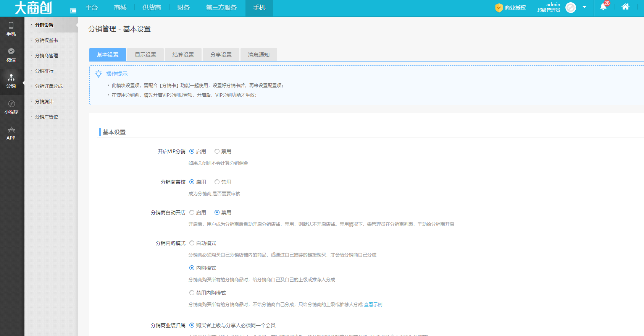This screenshot has height=336, width=644.
Task: Click the 分销管理 - 基本设置 page title
Action: (x=119, y=29)
